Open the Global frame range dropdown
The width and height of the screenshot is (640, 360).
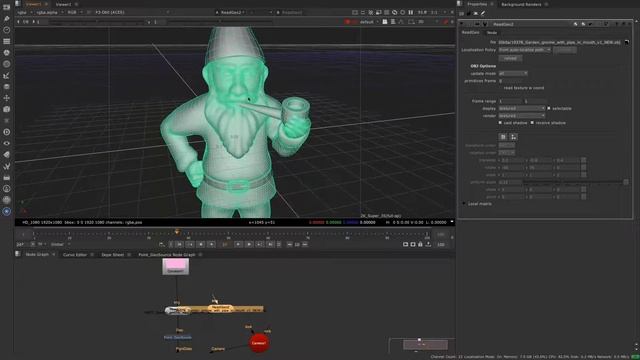(60, 244)
